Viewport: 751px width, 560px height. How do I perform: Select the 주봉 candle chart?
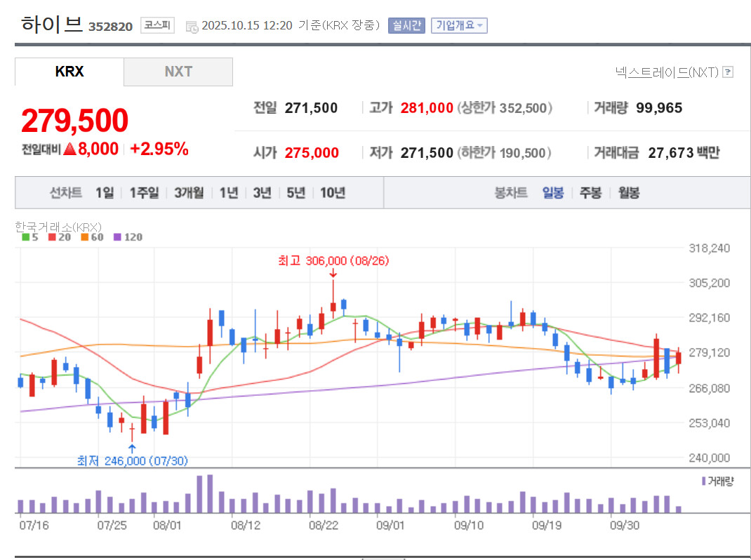[x=590, y=192]
